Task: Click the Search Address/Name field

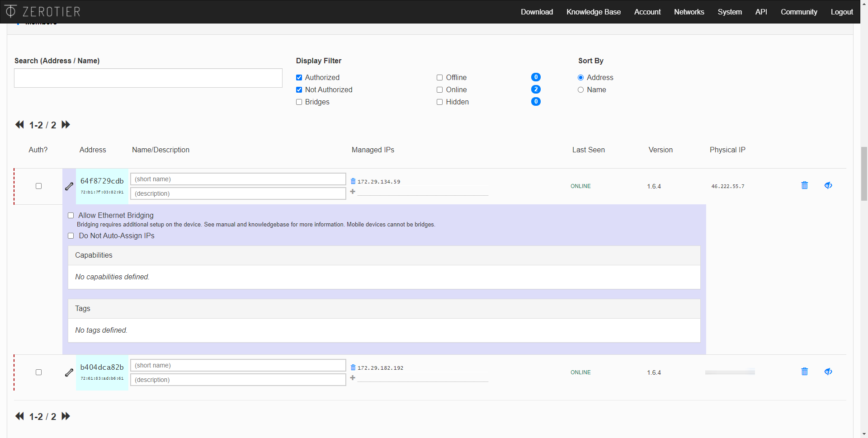Action: 148,78
